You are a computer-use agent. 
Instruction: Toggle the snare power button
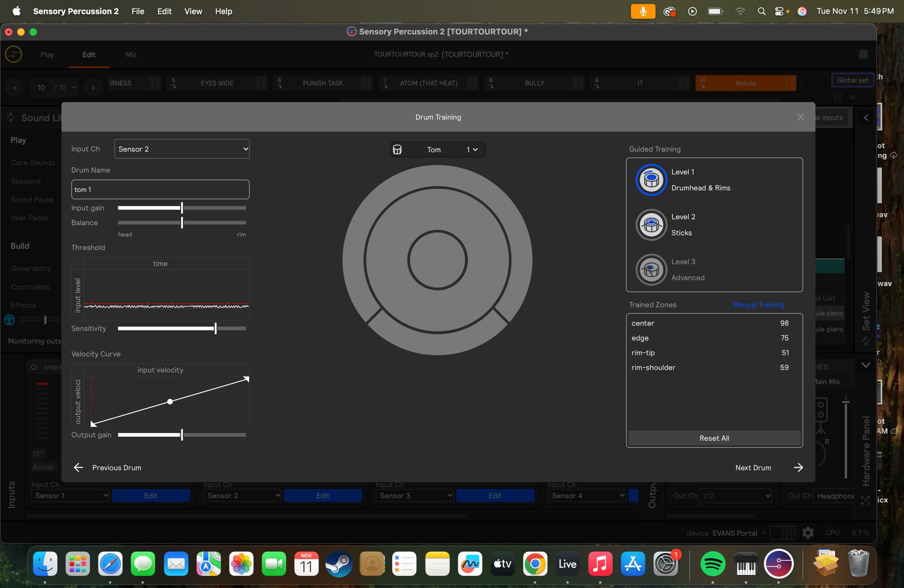[34, 367]
